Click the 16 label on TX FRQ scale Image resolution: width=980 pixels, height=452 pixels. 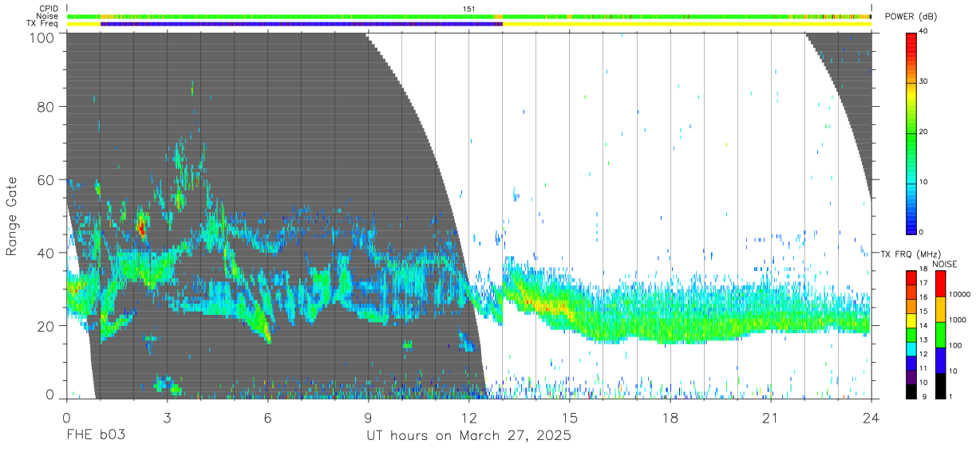click(x=924, y=297)
